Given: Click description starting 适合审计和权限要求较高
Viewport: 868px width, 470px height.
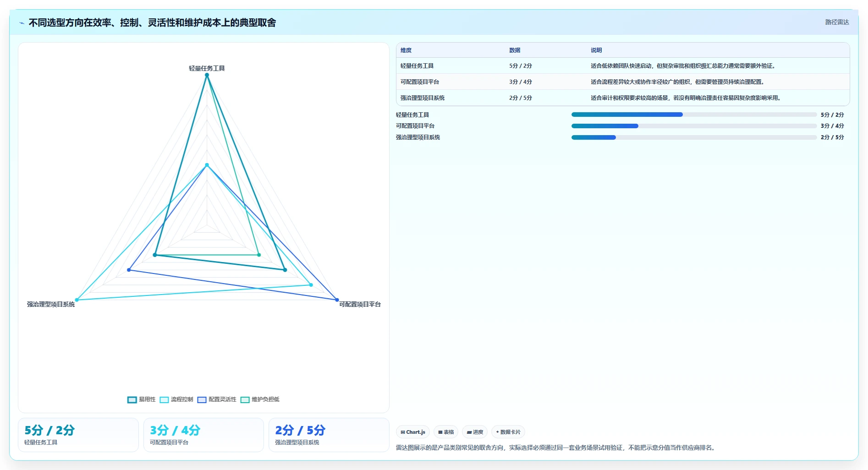Looking at the screenshot, I should click(x=687, y=98).
